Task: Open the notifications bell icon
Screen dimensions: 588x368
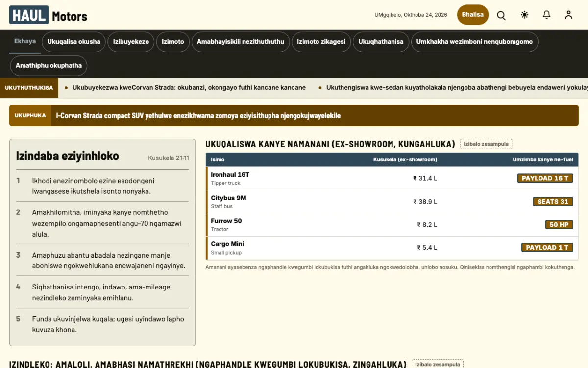Action: click(x=547, y=15)
